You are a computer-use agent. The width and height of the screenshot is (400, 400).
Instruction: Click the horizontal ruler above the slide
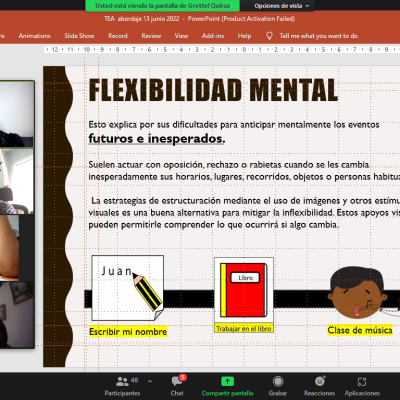click(222, 50)
